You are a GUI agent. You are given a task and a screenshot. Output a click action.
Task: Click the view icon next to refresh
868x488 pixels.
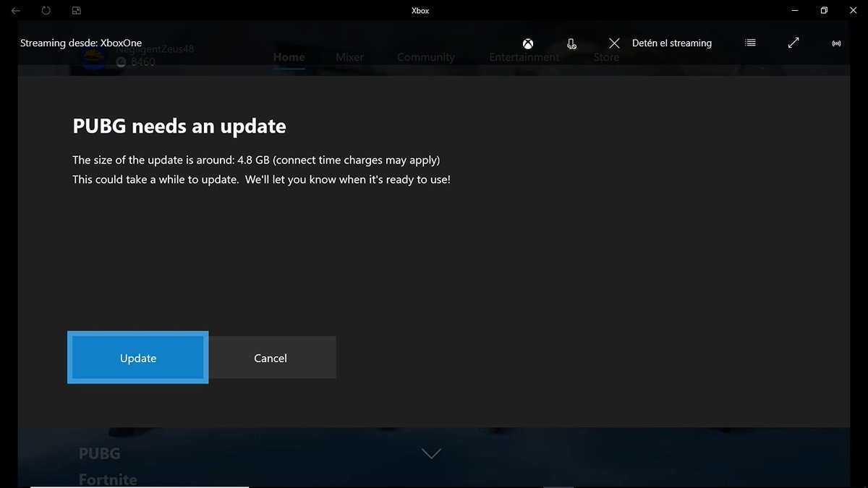[x=77, y=11]
